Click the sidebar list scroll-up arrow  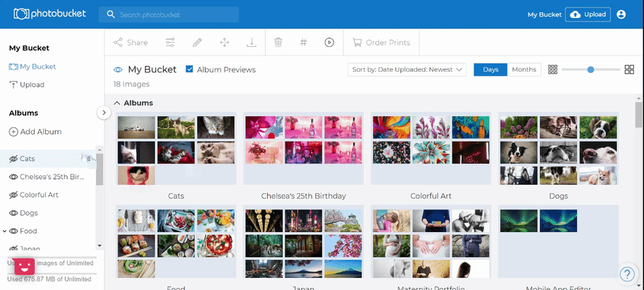tap(99, 149)
